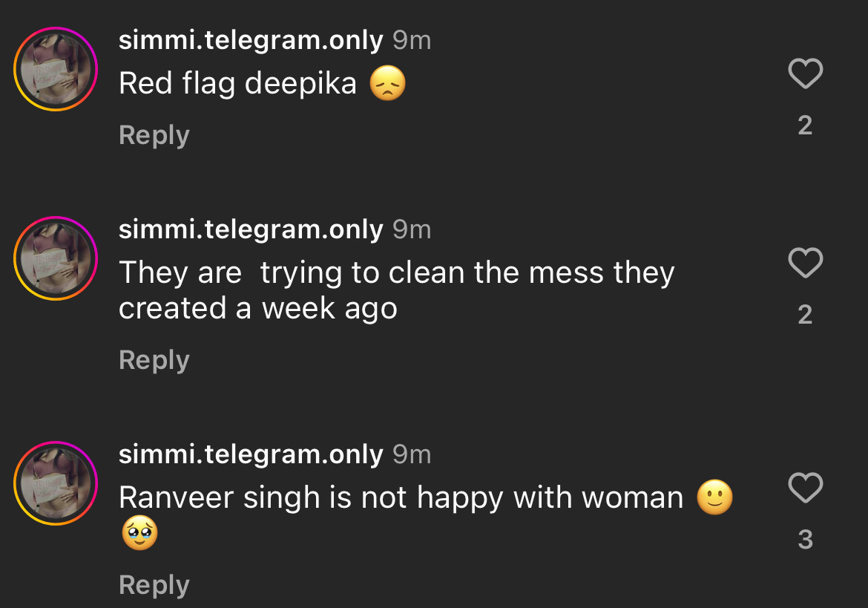Like the "Red flag deepika" comment

(805, 73)
